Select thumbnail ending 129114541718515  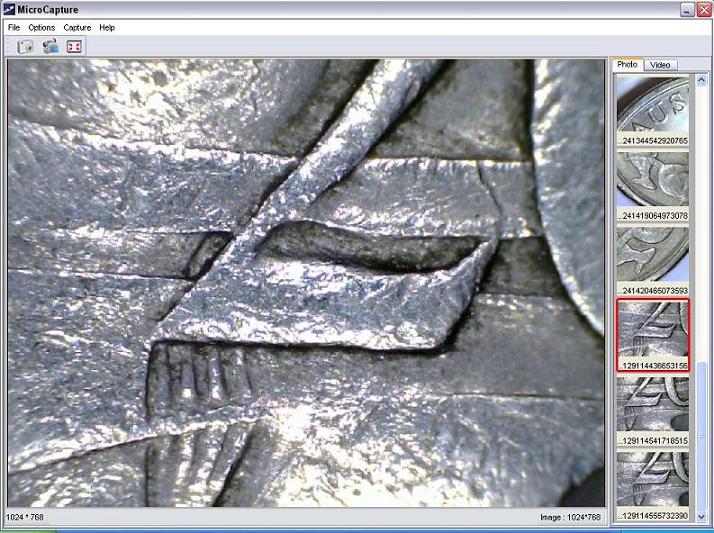coord(653,411)
